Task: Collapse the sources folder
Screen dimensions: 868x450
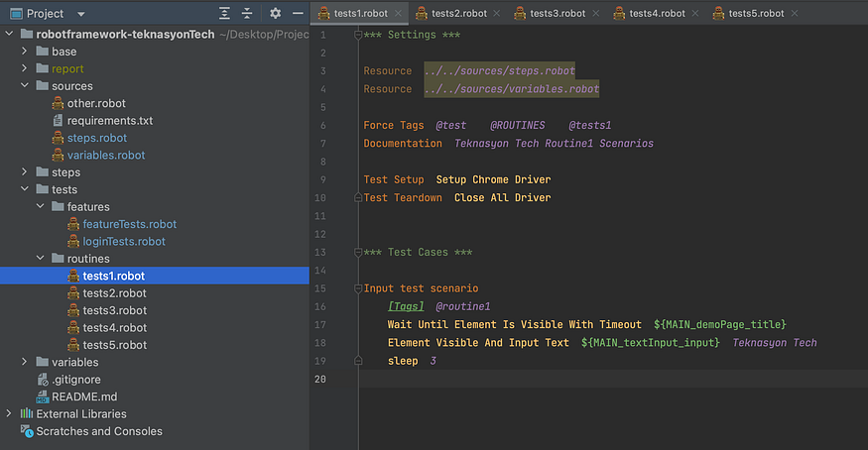Action: click(25, 85)
